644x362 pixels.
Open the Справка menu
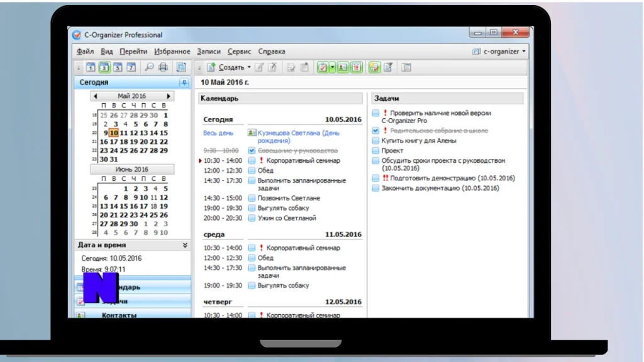point(272,52)
